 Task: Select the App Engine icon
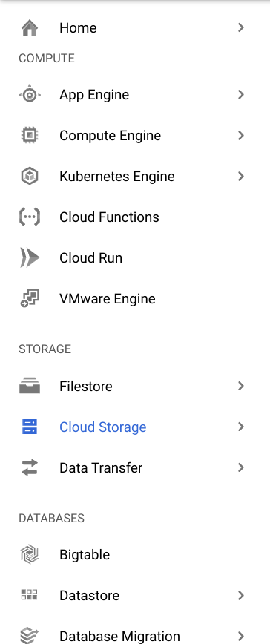click(x=30, y=95)
